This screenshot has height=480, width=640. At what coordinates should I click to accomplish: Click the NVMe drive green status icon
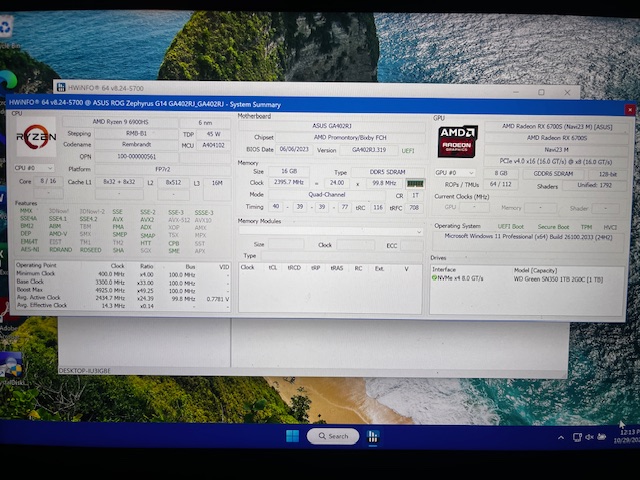434,277
